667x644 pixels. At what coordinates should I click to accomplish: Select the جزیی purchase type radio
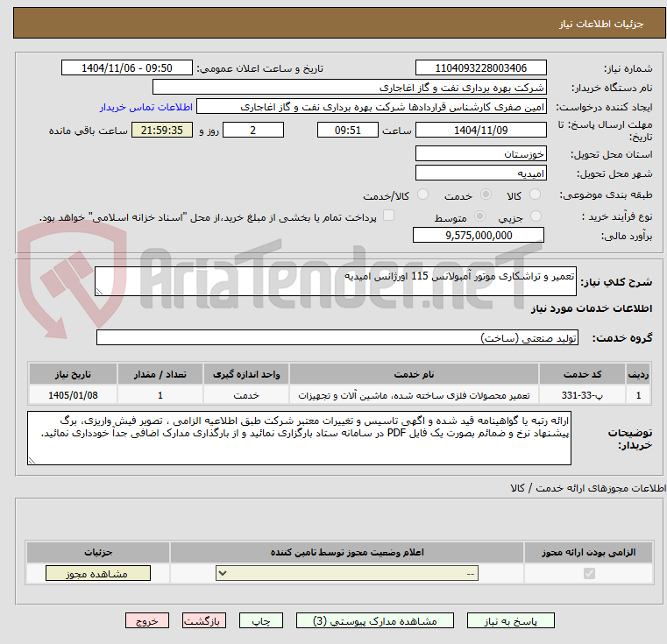point(536,216)
